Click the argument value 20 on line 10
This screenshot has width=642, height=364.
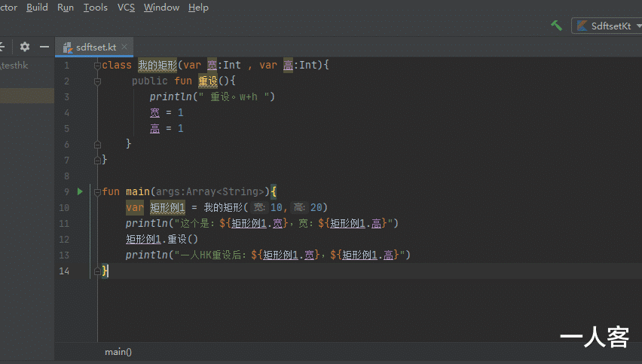(x=316, y=207)
